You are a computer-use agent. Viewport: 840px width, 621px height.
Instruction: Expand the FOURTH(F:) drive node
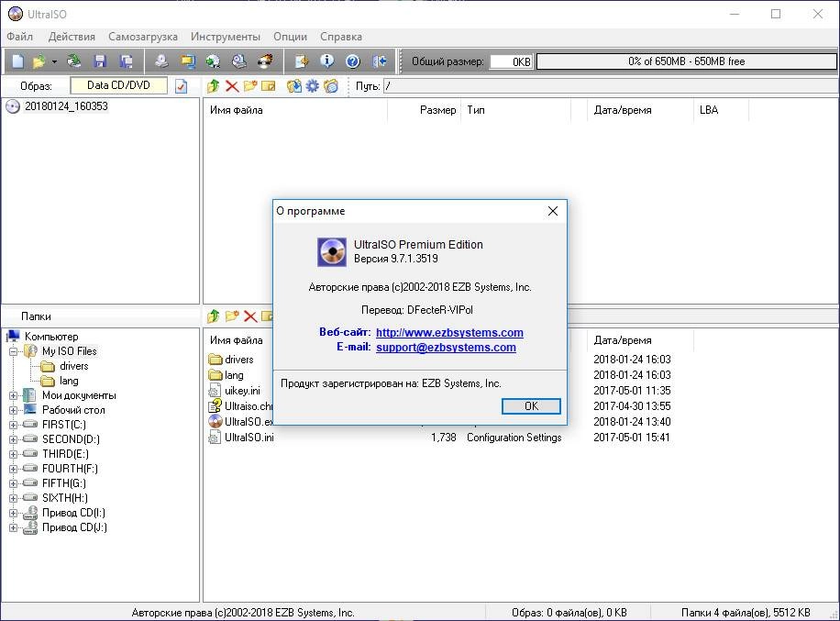point(13,469)
